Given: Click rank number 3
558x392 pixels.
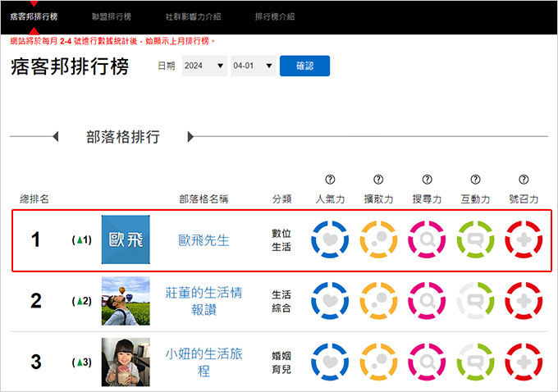Looking at the screenshot, I should (35, 362).
